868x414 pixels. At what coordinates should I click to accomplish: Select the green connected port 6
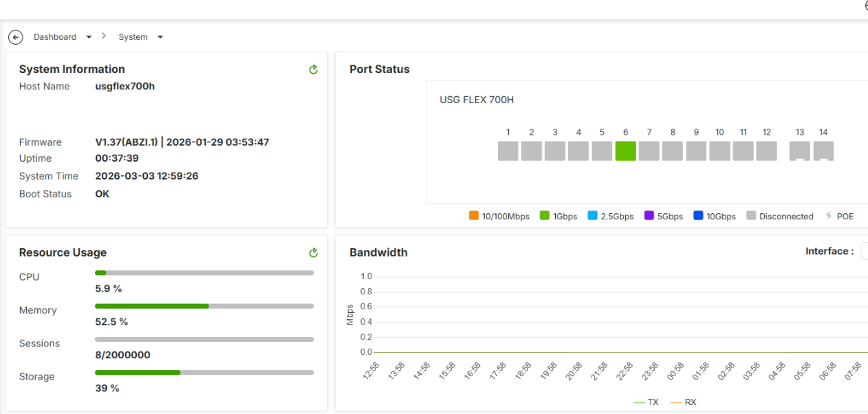coord(626,151)
